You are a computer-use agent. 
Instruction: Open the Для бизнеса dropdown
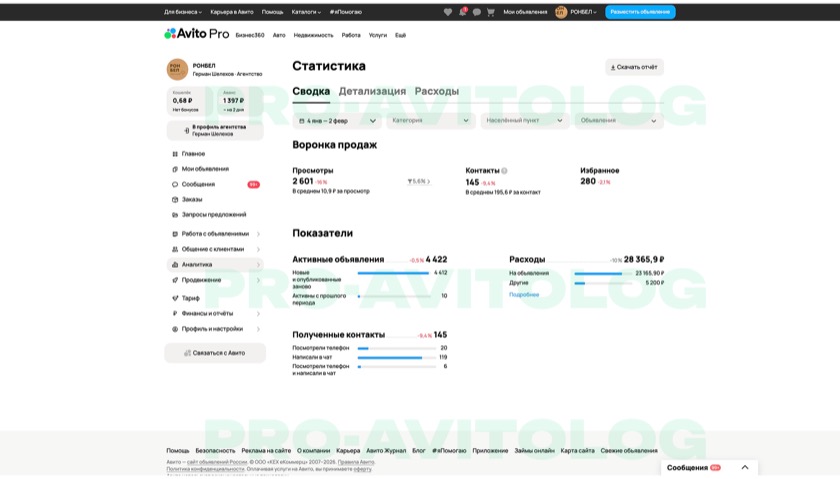(183, 12)
